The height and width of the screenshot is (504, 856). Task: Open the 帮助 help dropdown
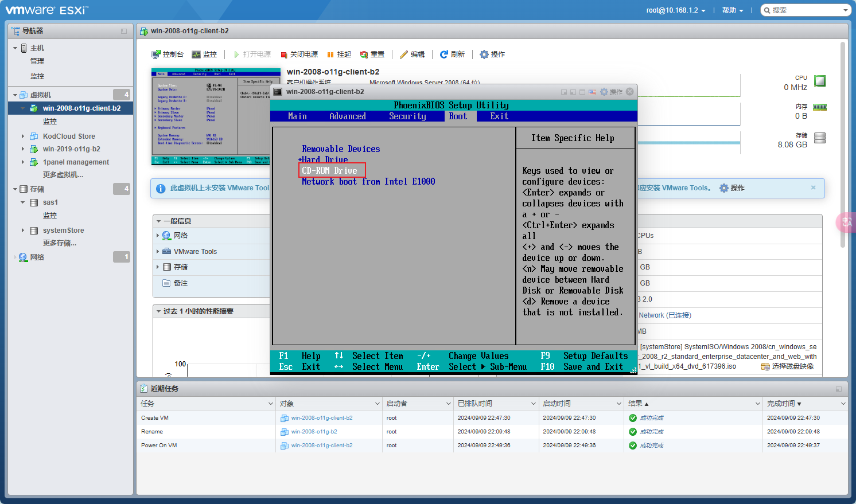(733, 10)
